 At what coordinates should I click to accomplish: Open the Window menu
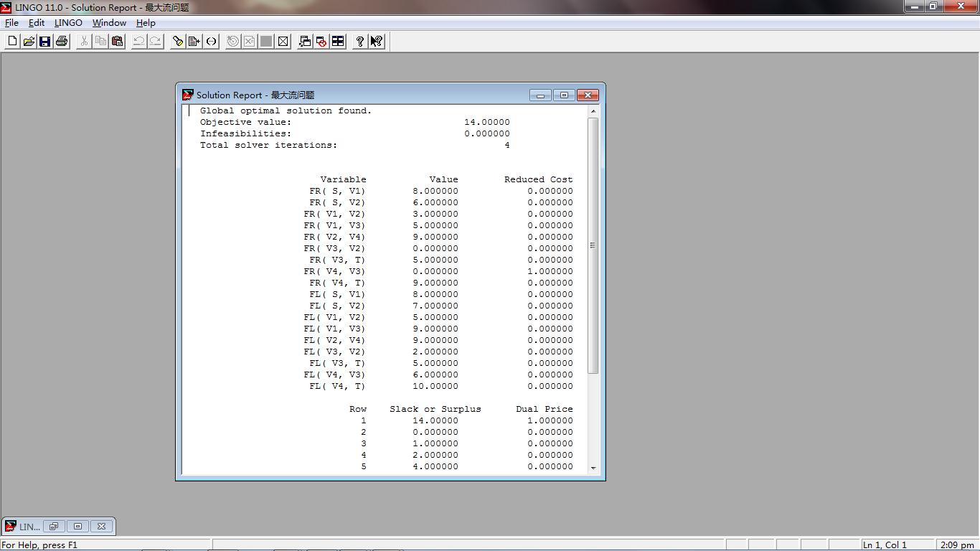click(x=109, y=23)
